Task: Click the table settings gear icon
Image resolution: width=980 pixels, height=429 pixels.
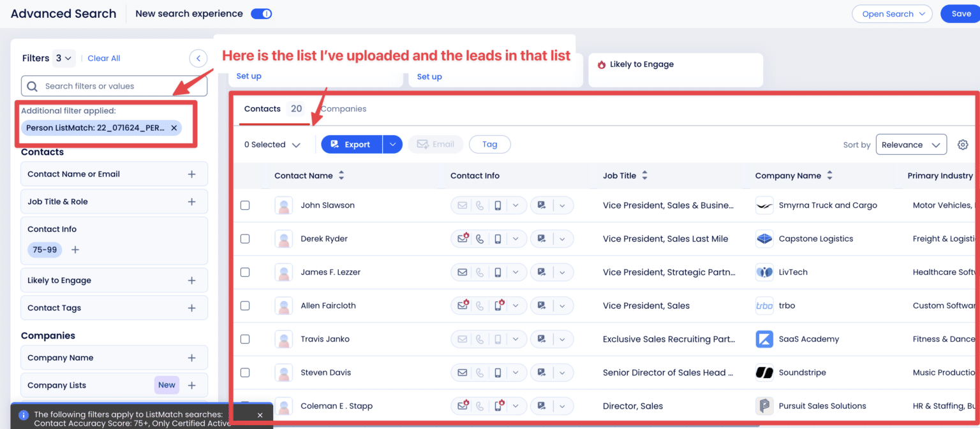Action: pos(963,145)
